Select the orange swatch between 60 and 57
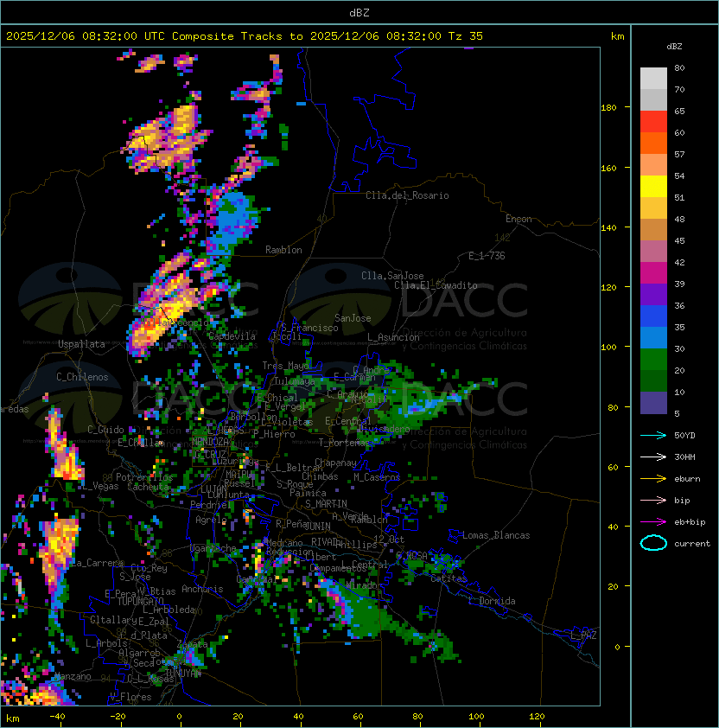The width and height of the screenshot is (719, 728). point(653,143)
